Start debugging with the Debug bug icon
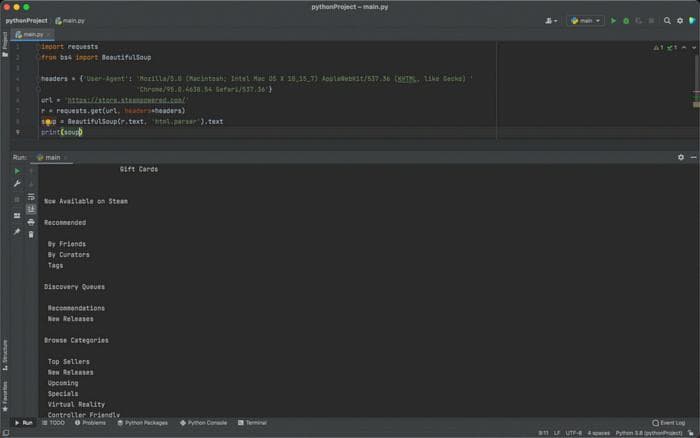This screenshot has width=700, height=438. click(x=627, y=20)
